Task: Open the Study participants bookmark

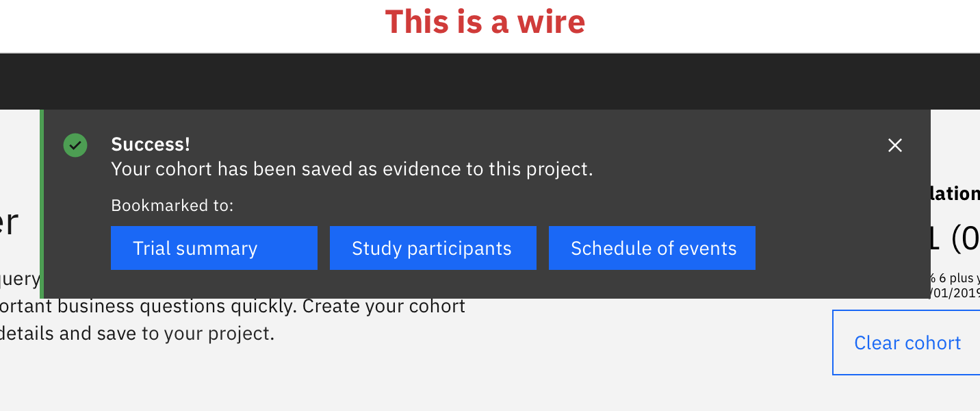Action: coord(433,248)
